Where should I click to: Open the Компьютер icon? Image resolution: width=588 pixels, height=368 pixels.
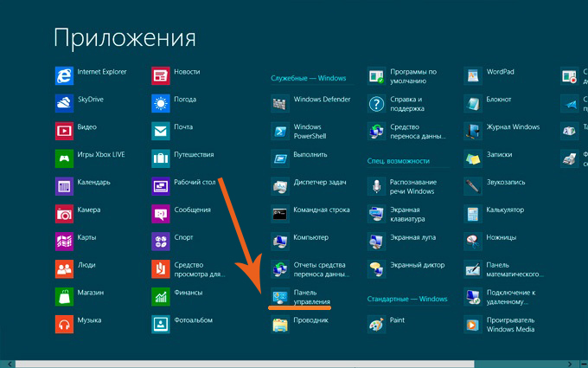pos(280,242)
